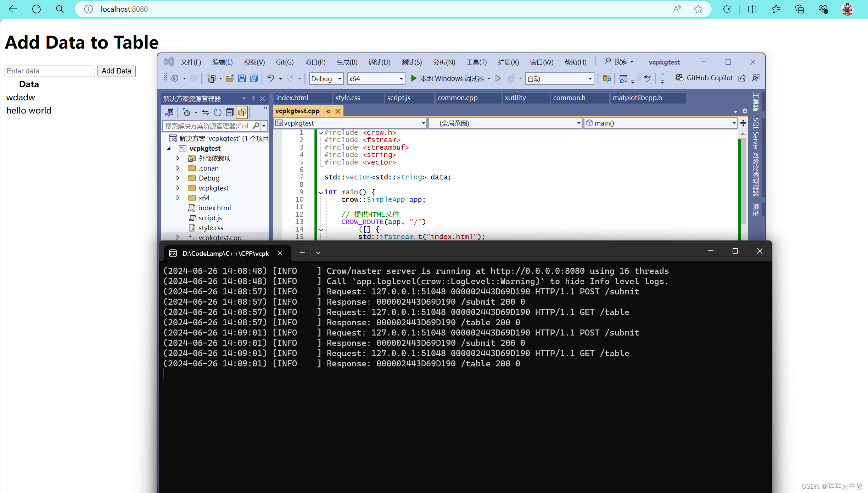Click the Save All toolbar icon
Screen dimensions: 868x493
254,78
